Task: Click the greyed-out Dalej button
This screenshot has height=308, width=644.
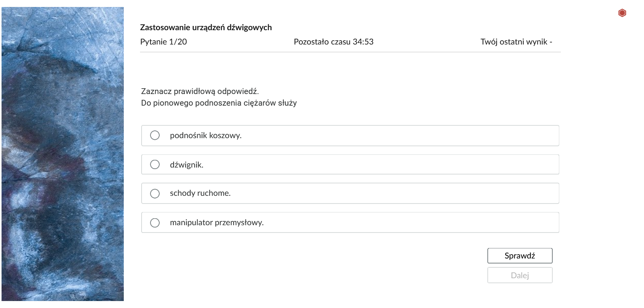Action: point(519,275)
